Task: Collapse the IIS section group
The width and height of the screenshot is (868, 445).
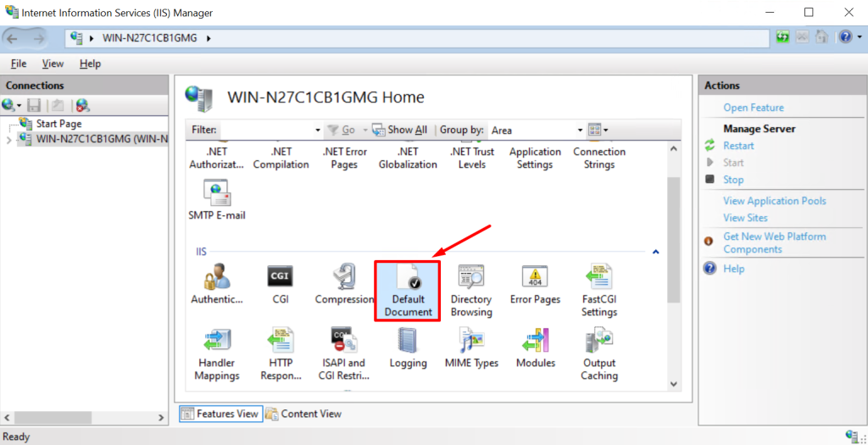Action: point(655,252)
